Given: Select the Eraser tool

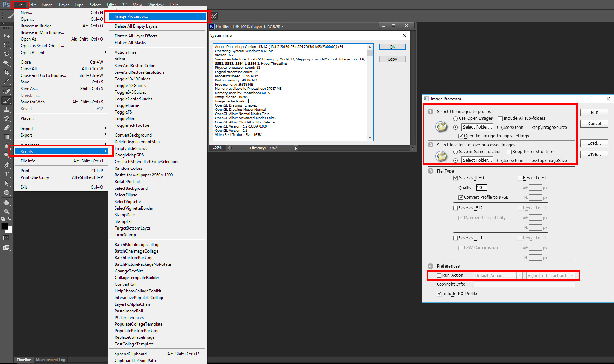Looking at the screenshot, I should click(7, 127).
